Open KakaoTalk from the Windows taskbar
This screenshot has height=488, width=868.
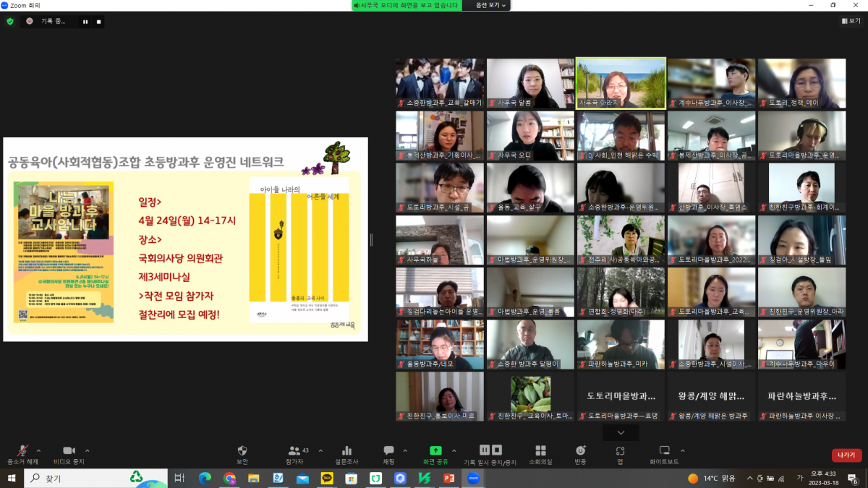[326, 479]
